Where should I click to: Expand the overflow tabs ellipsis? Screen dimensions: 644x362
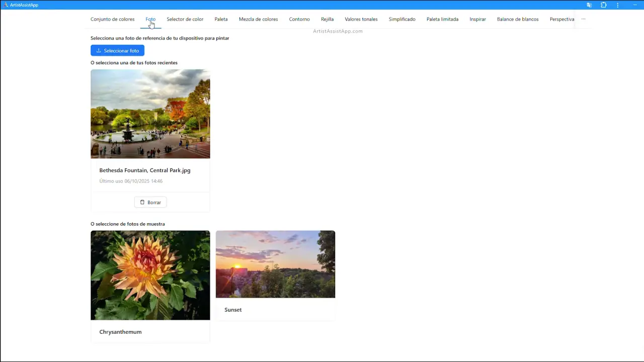[x=583, y=19]
